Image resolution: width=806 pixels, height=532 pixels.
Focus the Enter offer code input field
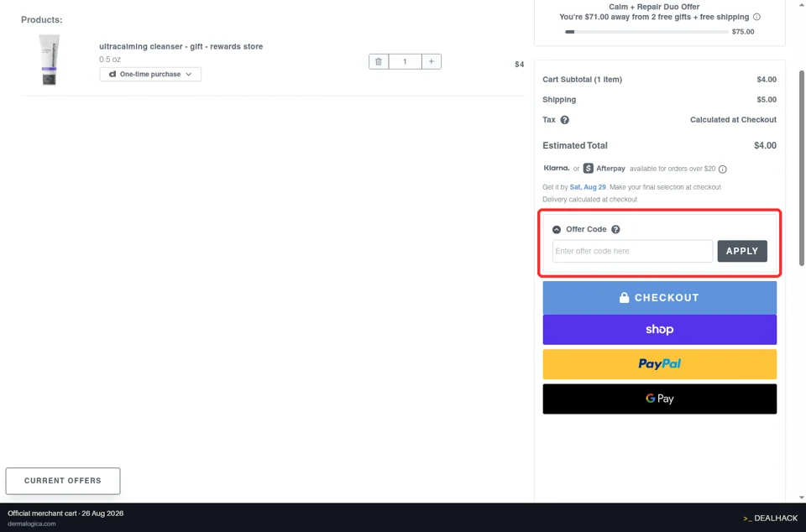632,251
